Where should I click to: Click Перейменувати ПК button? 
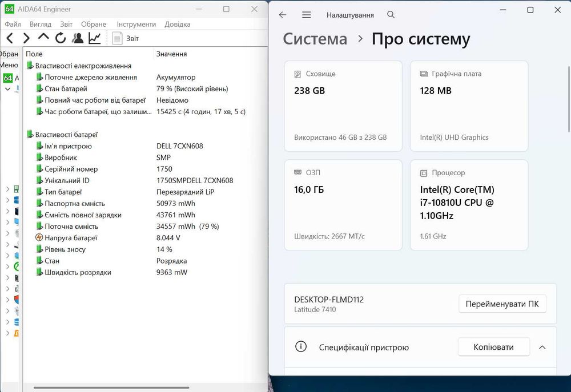(502, 304)
